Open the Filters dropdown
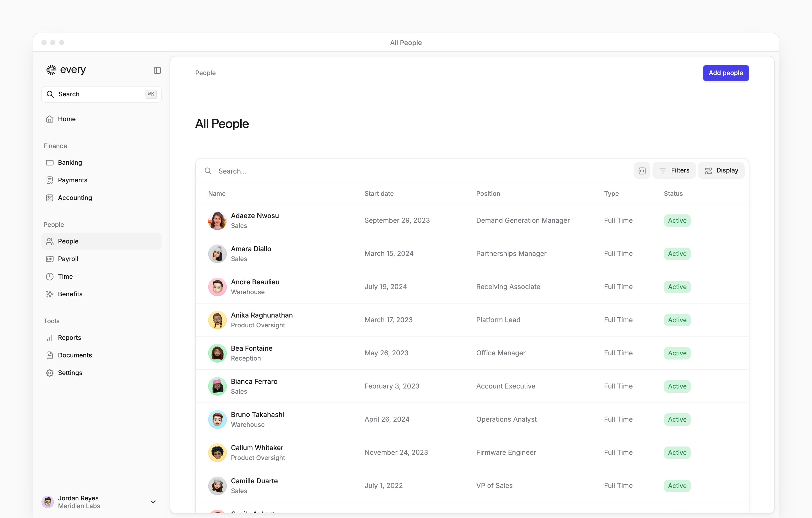Image resolution: width=812 pixels, height=518 pixels. point(674,171)
